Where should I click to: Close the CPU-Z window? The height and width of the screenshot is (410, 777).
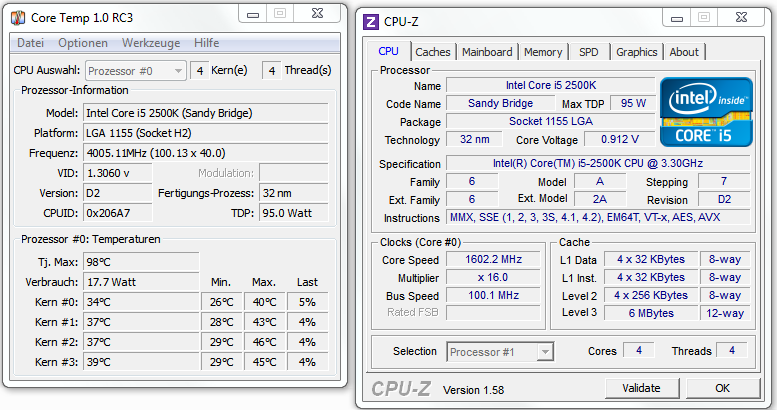741,18
